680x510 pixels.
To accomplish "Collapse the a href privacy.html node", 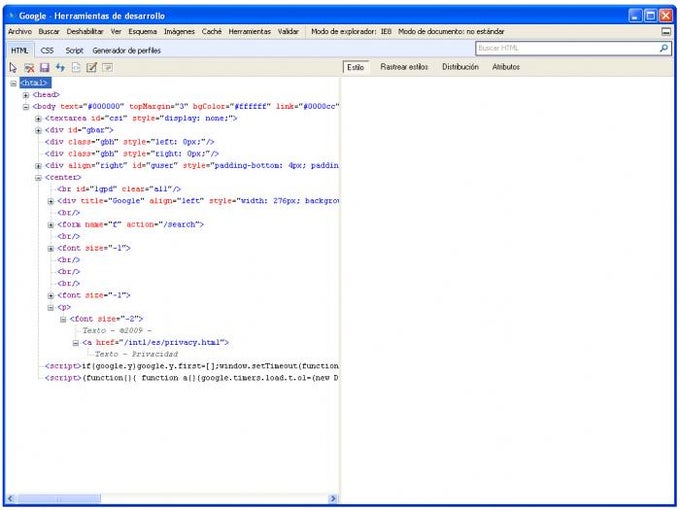I will (75, 343).
